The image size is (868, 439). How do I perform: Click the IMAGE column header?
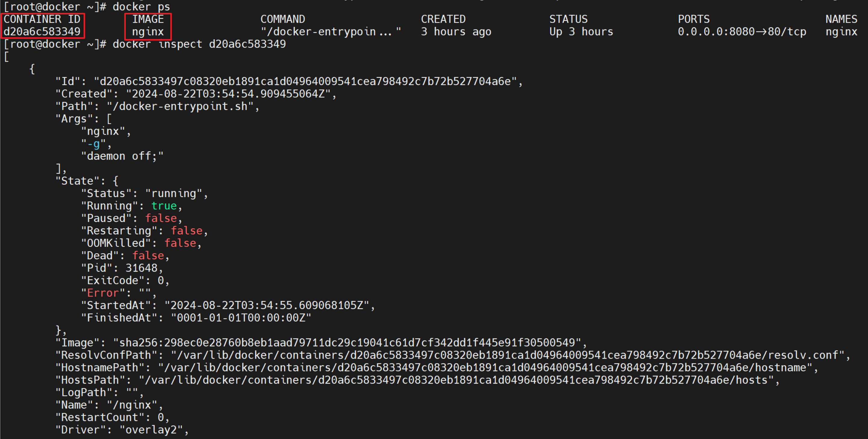tap(148, 19)
